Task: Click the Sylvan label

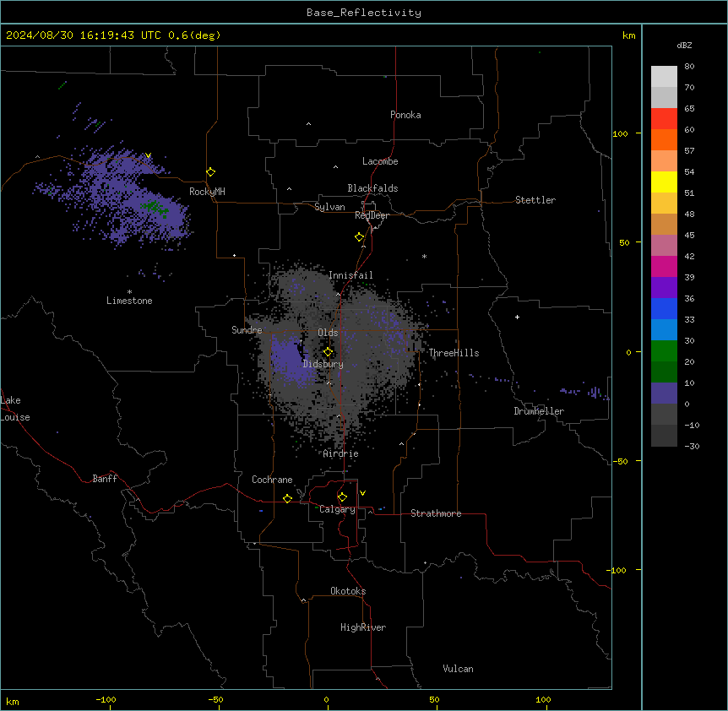Action: 329,207
